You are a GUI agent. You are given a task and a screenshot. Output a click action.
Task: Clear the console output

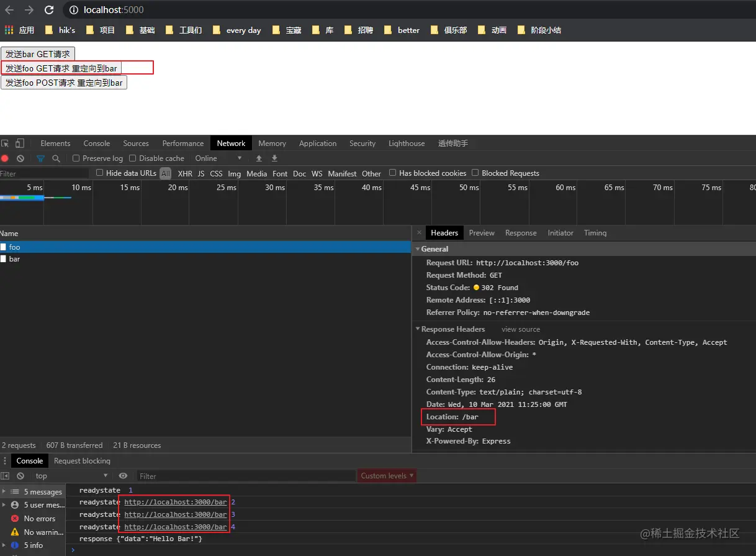click(x=20, y=476)
